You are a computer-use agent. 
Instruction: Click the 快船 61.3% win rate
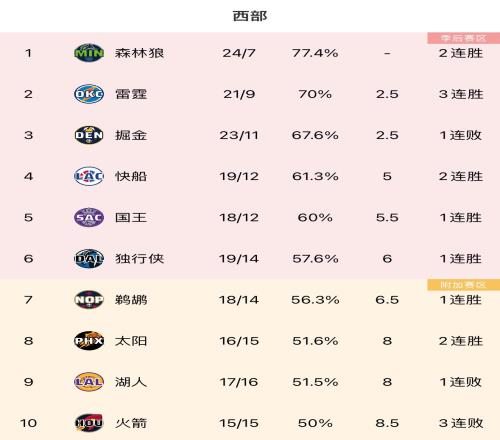[315, 176]
